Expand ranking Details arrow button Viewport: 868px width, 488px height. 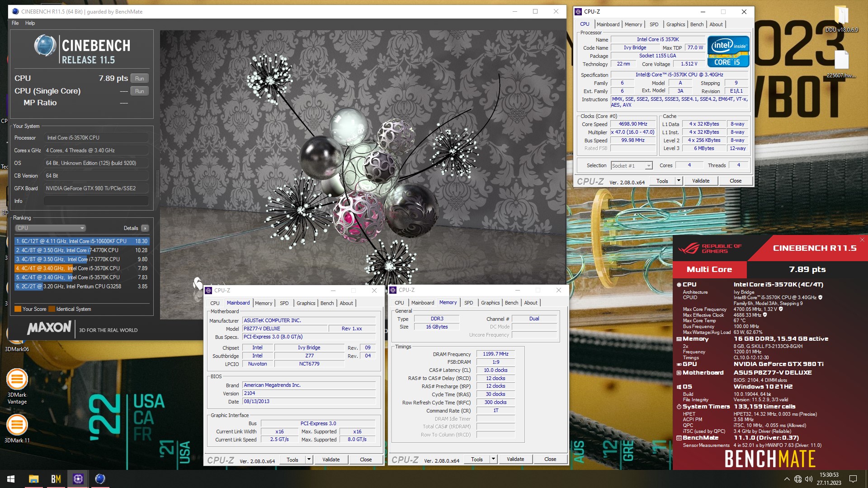145,228
